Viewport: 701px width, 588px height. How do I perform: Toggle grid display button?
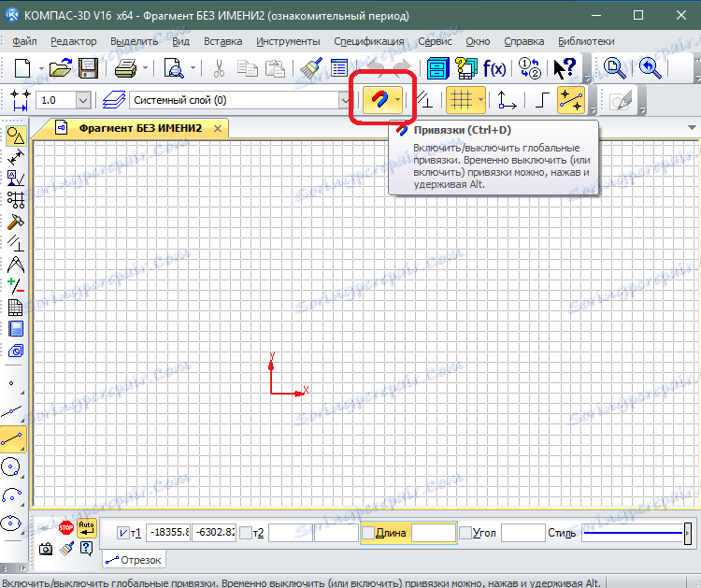point(461,99)
